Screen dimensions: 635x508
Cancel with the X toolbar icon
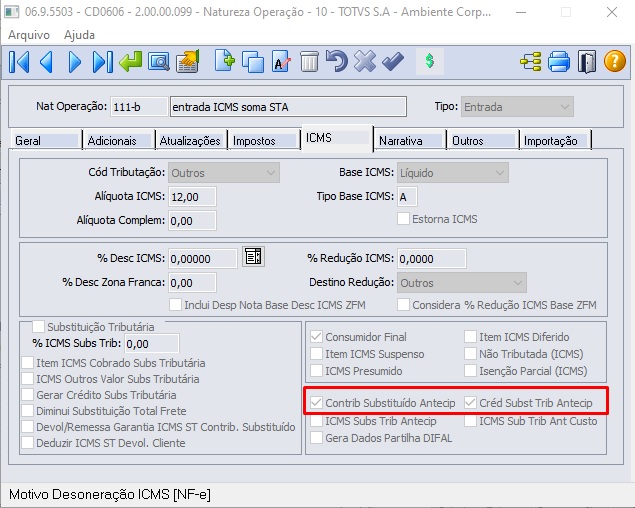pos(365,61)
